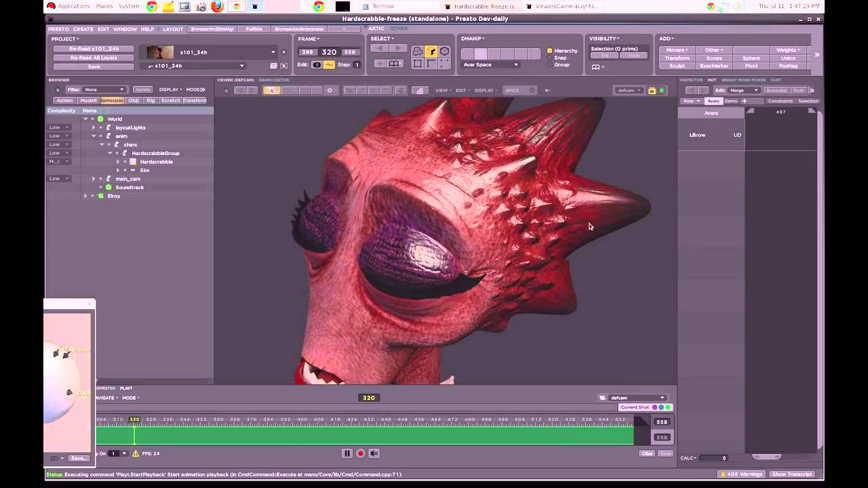This screenshot has height=488, width=868.
Task: Choose the dotted points selection icon
Action: coord(445,64)
